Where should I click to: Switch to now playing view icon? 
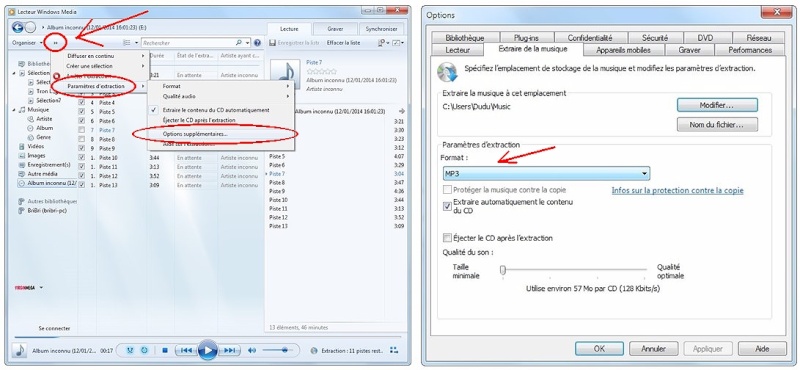click(393, 350)
